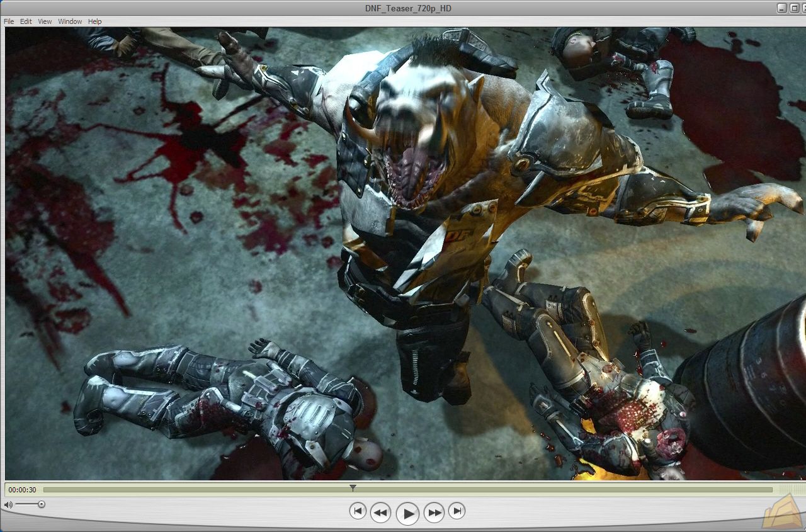Open the File menu

coord(9,21)
